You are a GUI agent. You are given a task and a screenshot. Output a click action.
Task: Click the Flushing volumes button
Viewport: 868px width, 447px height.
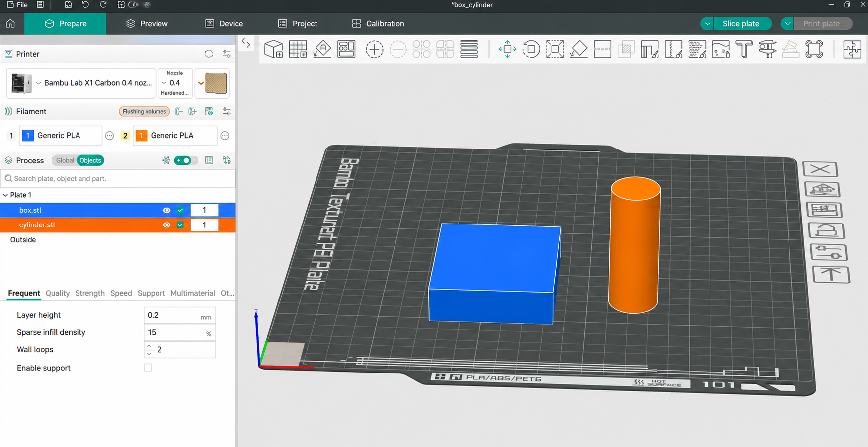click(x=145, y=111)
